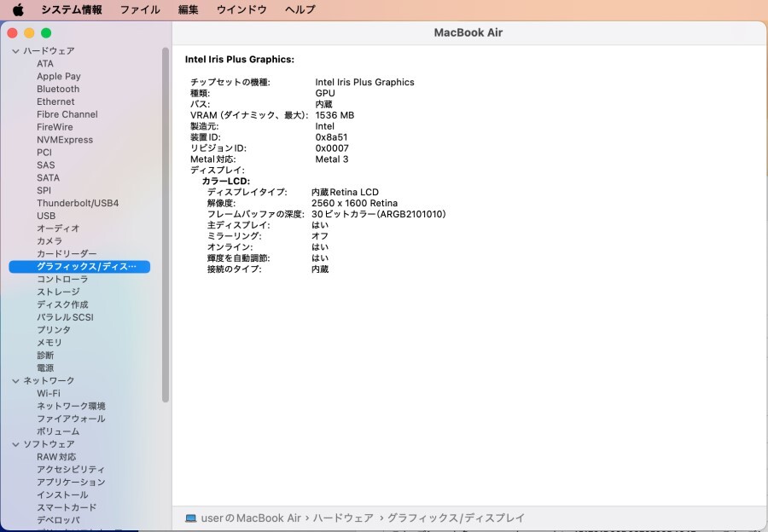Select PCI in the sidebar

pyautogui.click(x=44, y=153)
